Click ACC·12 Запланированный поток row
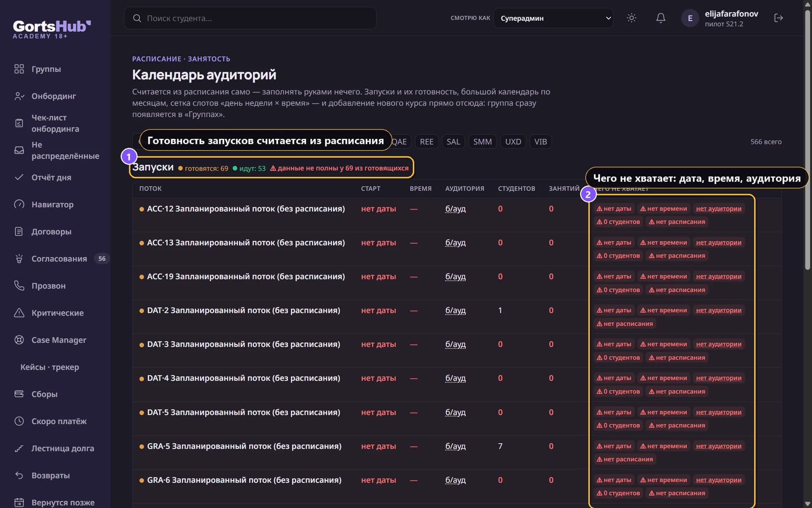 click(457, 215)
